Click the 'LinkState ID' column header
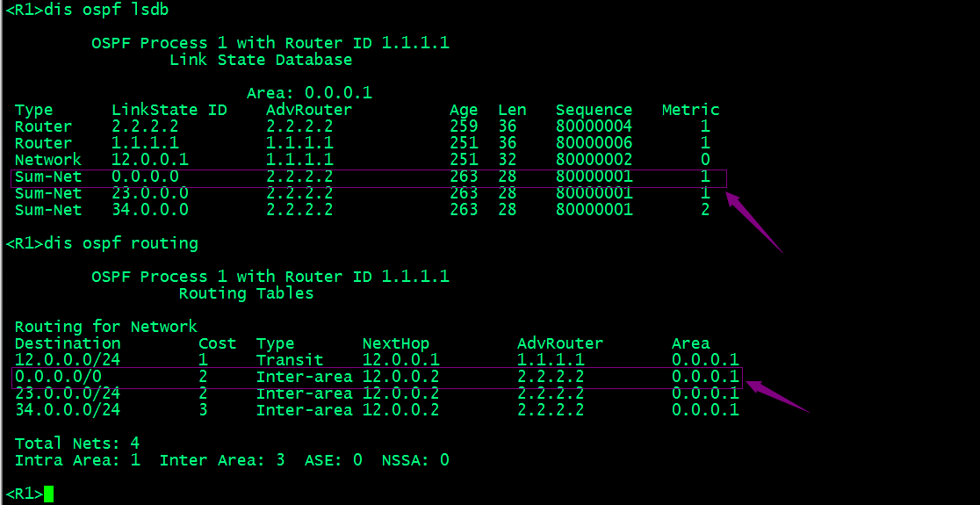 coord(169,110)
